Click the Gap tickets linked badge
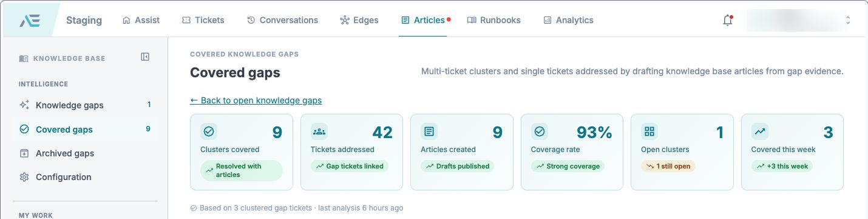The width and height of the screenshot is (868, 219). click(x=350, y=166)
